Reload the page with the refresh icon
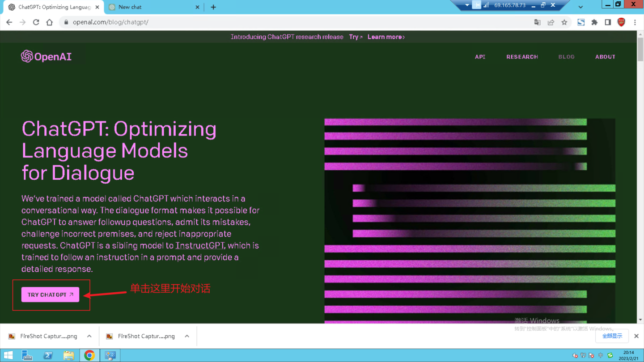This screenshot has height=362, width=644. pos(36,22)
